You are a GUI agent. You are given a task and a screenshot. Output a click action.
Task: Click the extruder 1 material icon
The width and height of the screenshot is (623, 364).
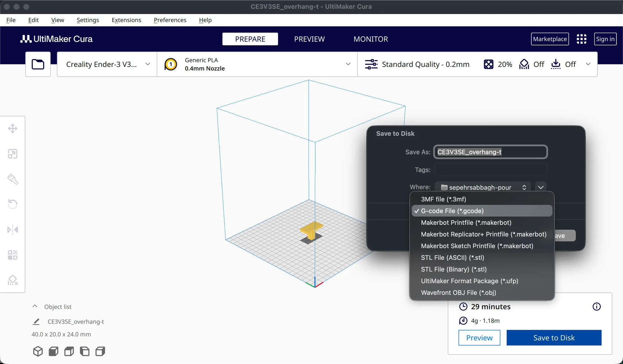click(x=171, y=64)
